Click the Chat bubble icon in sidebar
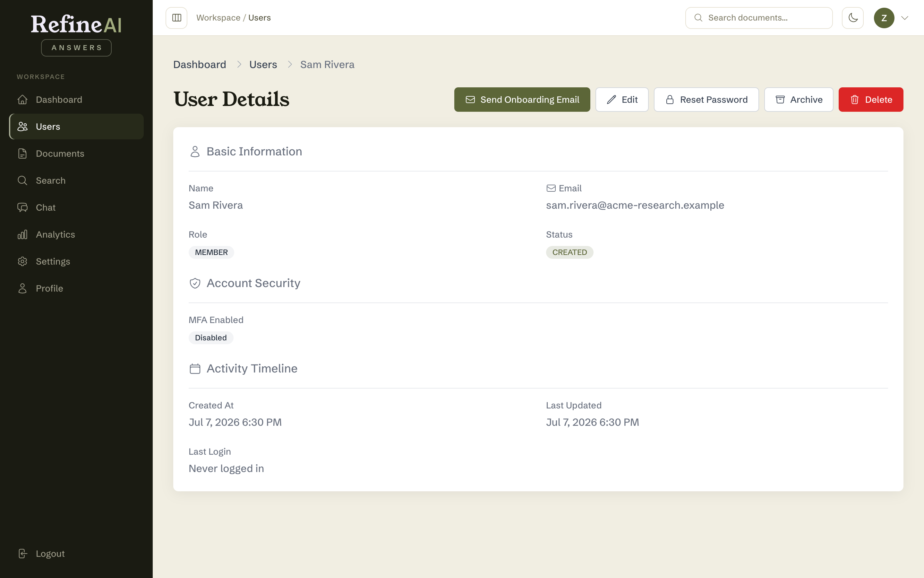The image size is (924, 578). [x=22, y=207]
